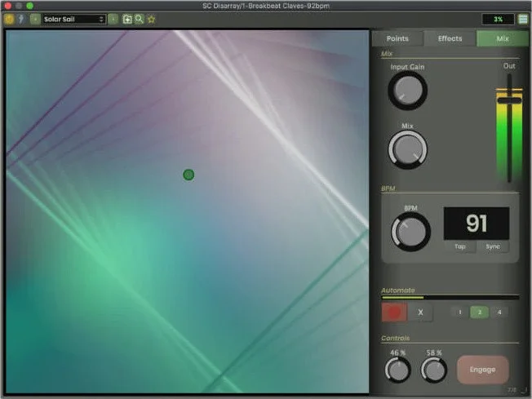Go to previous preset with left arrow

click(34, 19)
